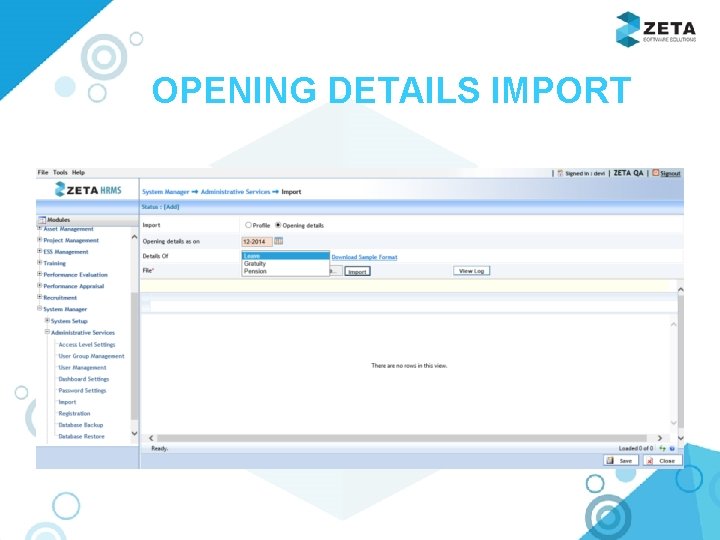Open Access Level Settings
720x540 pixels.
click(x=87, y=344)
